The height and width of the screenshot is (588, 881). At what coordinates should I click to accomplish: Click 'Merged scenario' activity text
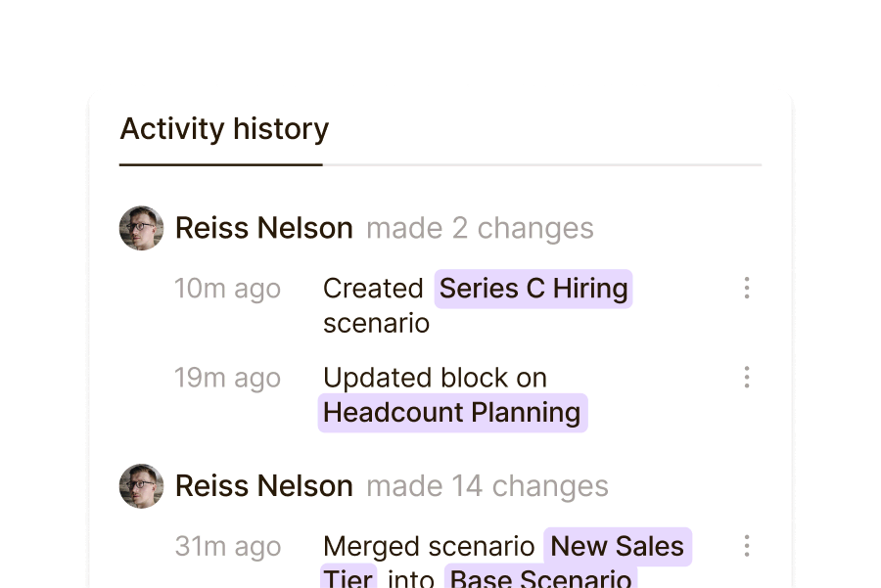[429, 547]
